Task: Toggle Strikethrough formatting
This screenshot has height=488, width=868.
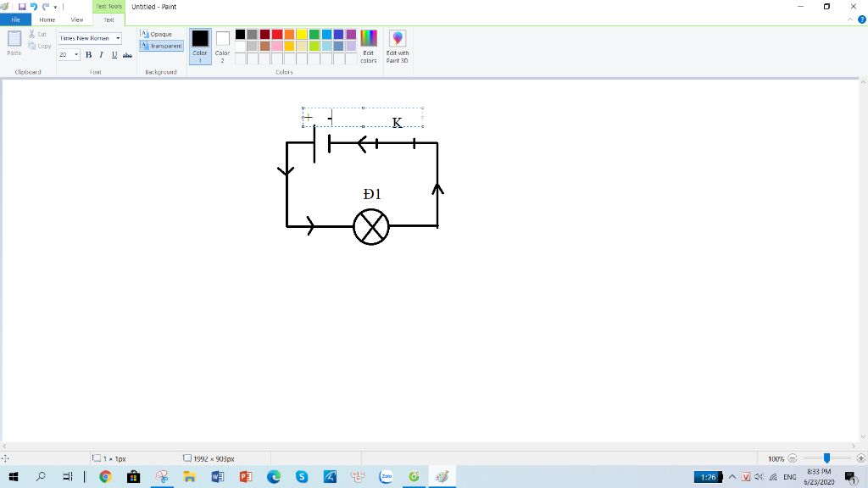Action: tap(127, 55)
